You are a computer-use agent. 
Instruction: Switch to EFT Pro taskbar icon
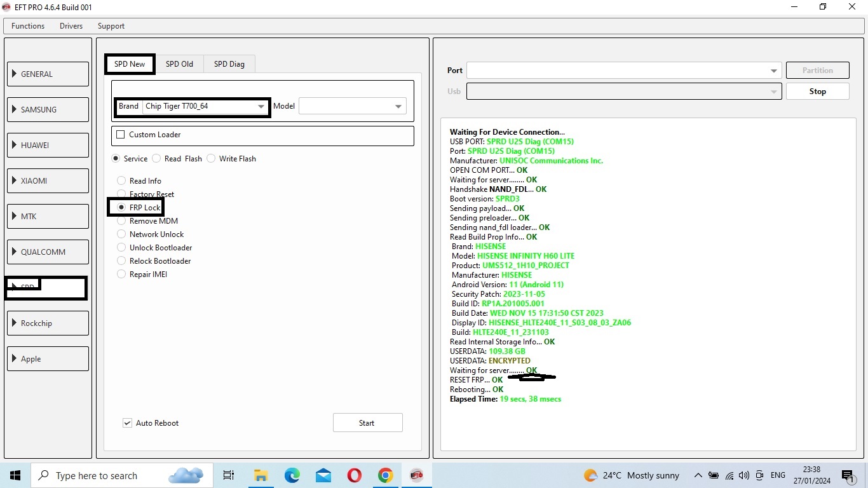coord(416,475)
